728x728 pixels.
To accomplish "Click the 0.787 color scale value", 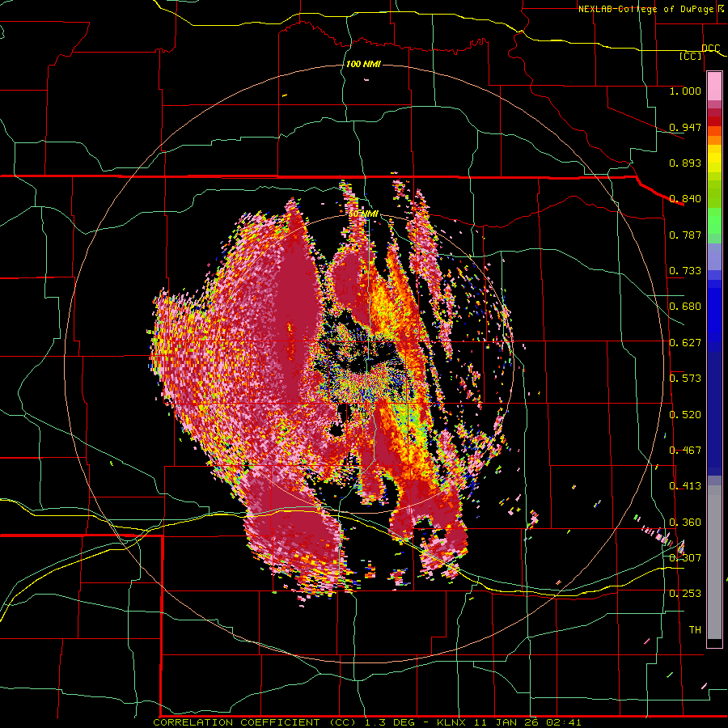I will 685,235.
